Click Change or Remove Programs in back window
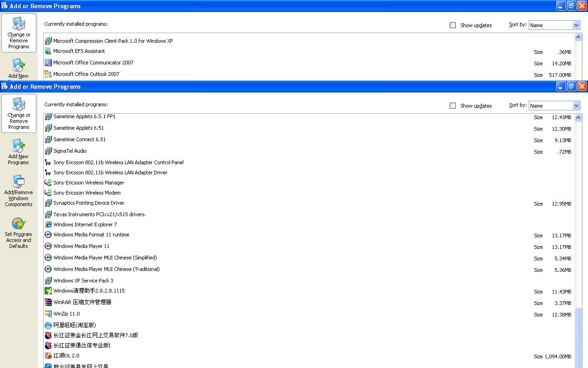The image size is (588, 368). tap(19, 33)
